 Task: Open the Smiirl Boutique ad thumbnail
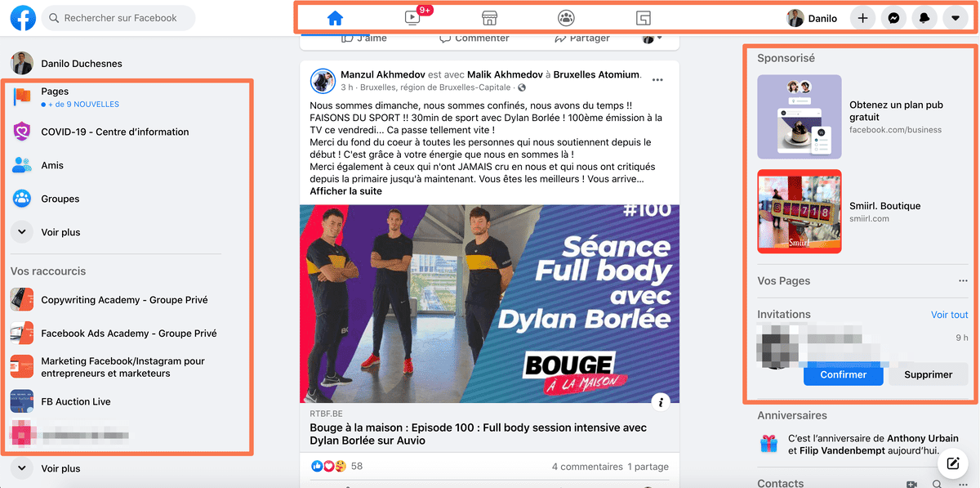tap(800, 212)
